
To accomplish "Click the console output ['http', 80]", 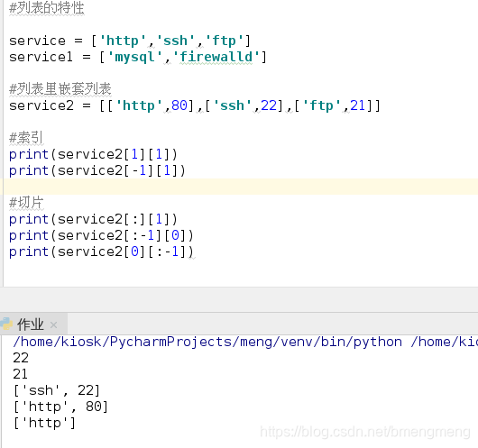I will (60, 407).
